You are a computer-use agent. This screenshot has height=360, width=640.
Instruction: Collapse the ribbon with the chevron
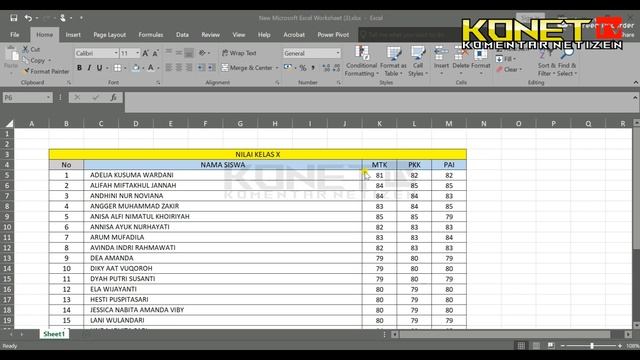[636, 82]
